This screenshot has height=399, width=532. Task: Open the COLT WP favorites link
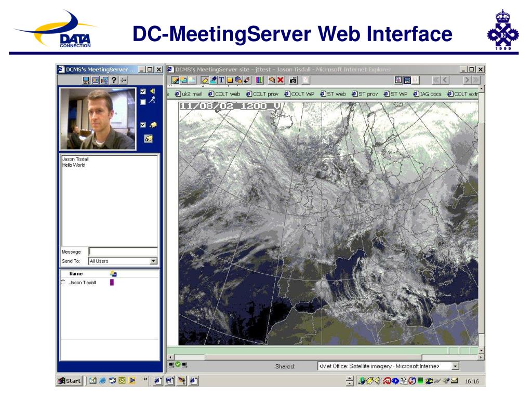[299, 94]
